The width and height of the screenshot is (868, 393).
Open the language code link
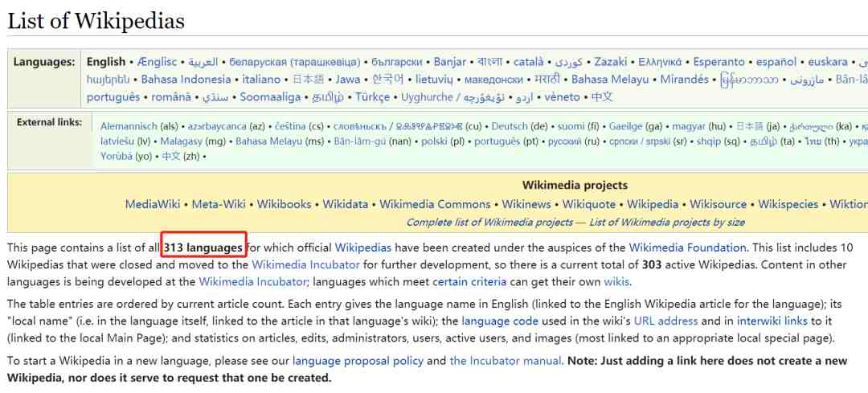(x=500, y=321)
